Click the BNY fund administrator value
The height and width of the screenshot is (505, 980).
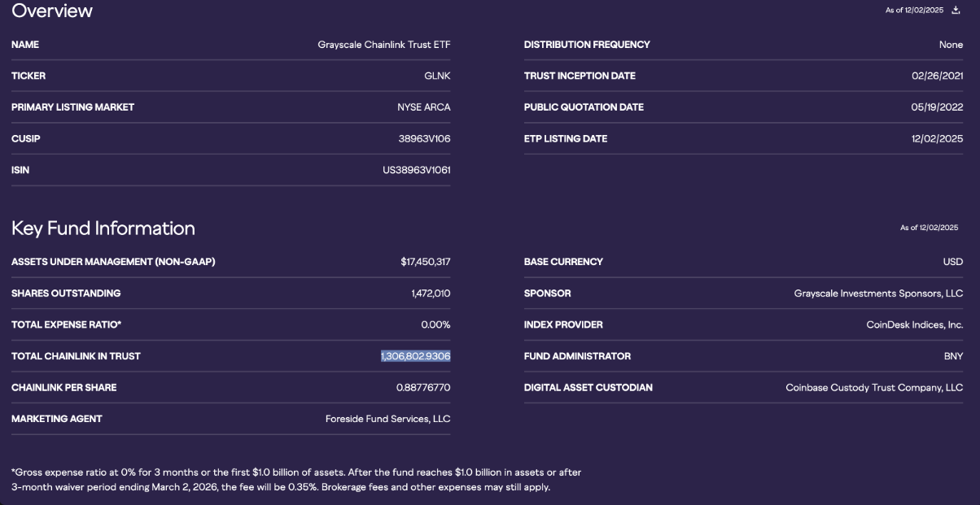[x=954, y=356]
